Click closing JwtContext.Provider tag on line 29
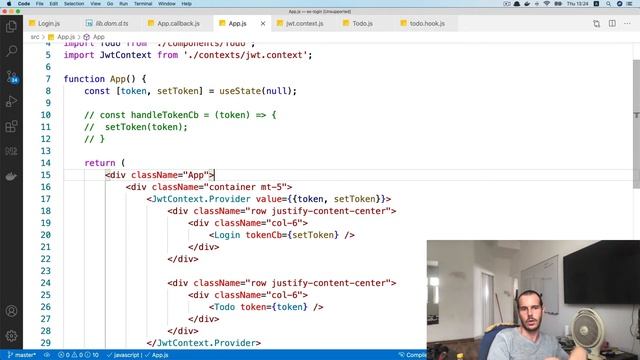Image resolution: width=640 pixels, height=360 pixels. [x=204, y=343]
